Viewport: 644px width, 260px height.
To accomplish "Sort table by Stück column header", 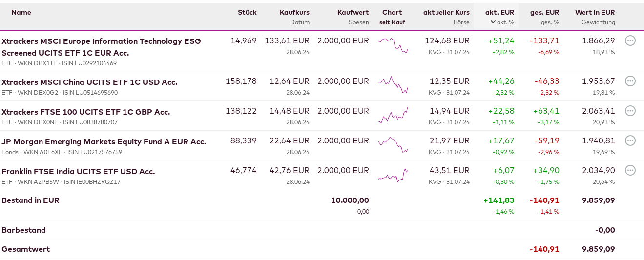I will pyautogui.click(x=247, y=12).
